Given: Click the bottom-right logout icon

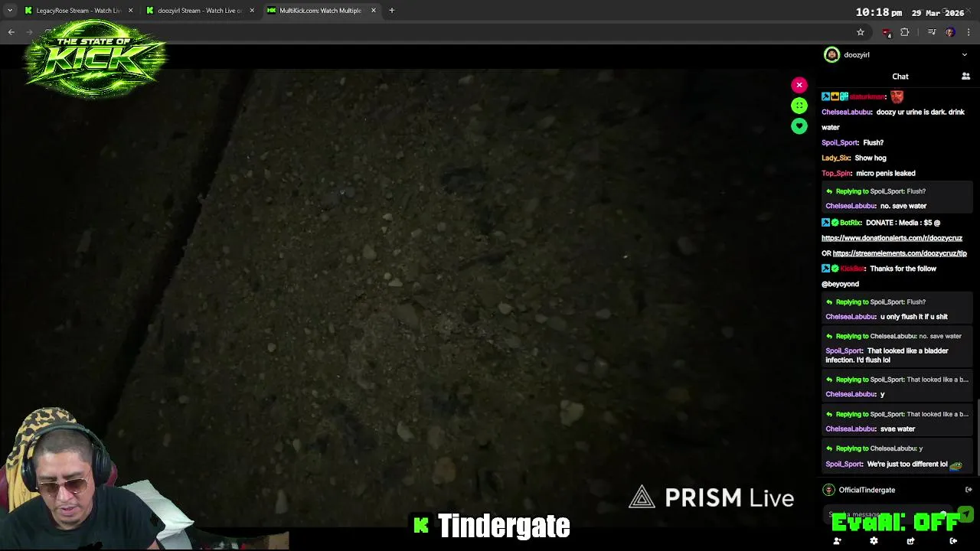Looking at the screenshot, I should click(x=953, y=541).
